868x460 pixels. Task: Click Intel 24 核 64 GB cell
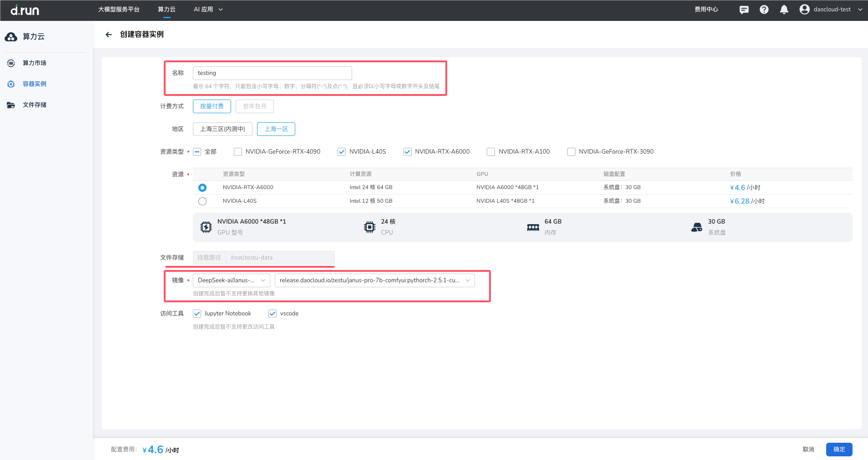click(x=371, y=188)
